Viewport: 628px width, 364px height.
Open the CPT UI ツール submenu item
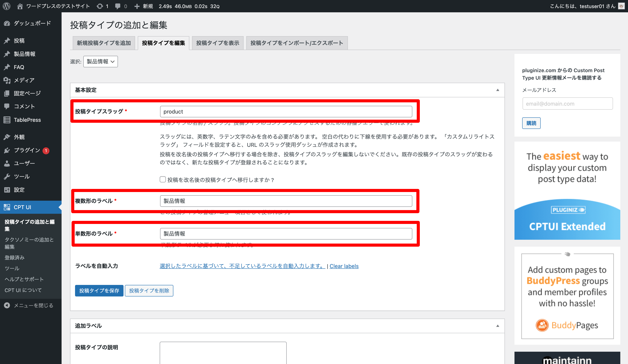[12, 268]
